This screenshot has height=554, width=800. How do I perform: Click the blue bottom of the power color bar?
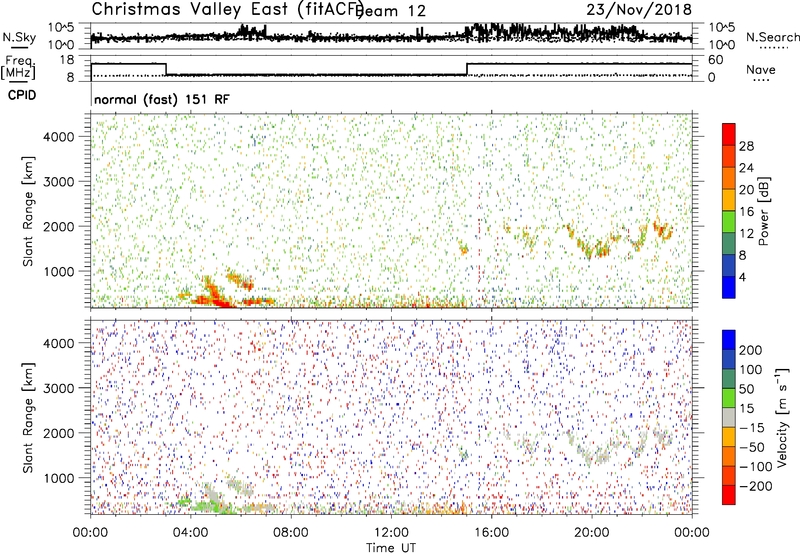click(729, 287)
